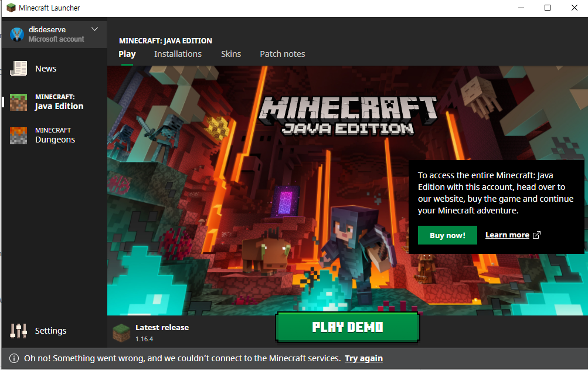
Task: Select Minecraft Dungeons in the sidebar
Action: (x=55, y=135)
